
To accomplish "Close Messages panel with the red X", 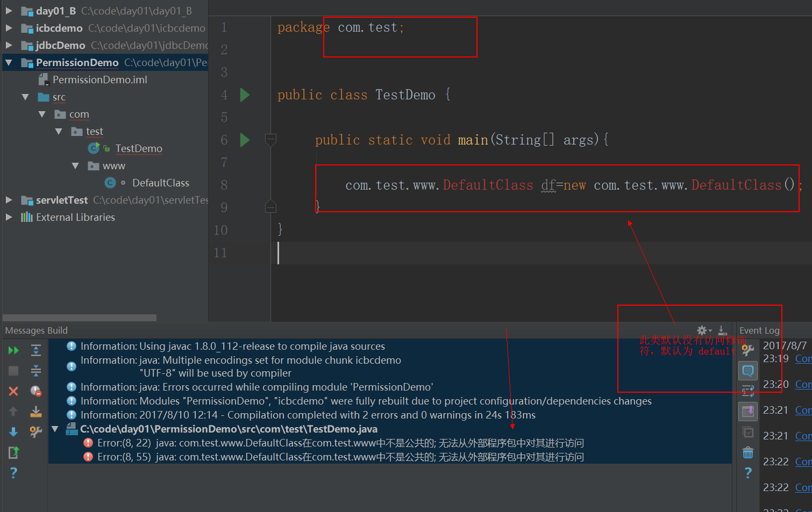I will [x=13, y=391].
